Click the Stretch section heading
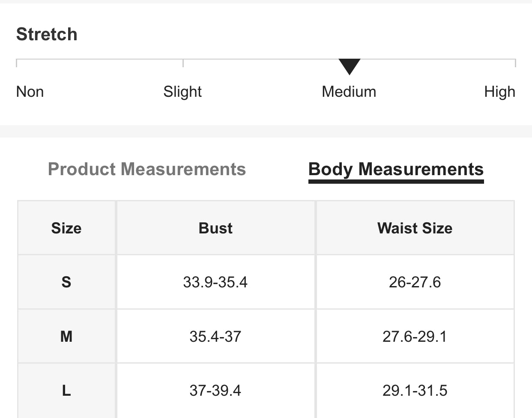The width and height of the screenshot is (532, 418). point(47,34)
